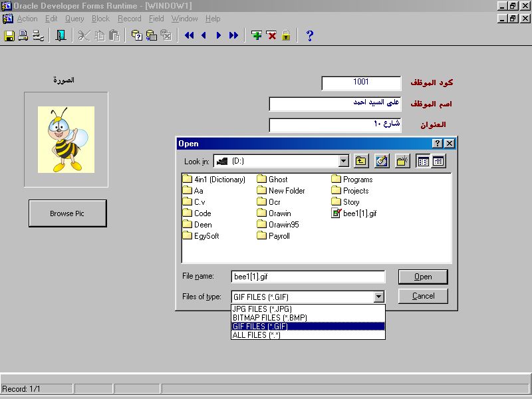The width and height of the screenshot is (532, 399).
Task: Click the Cancel button in the dialog
Action: click(423, 296)
